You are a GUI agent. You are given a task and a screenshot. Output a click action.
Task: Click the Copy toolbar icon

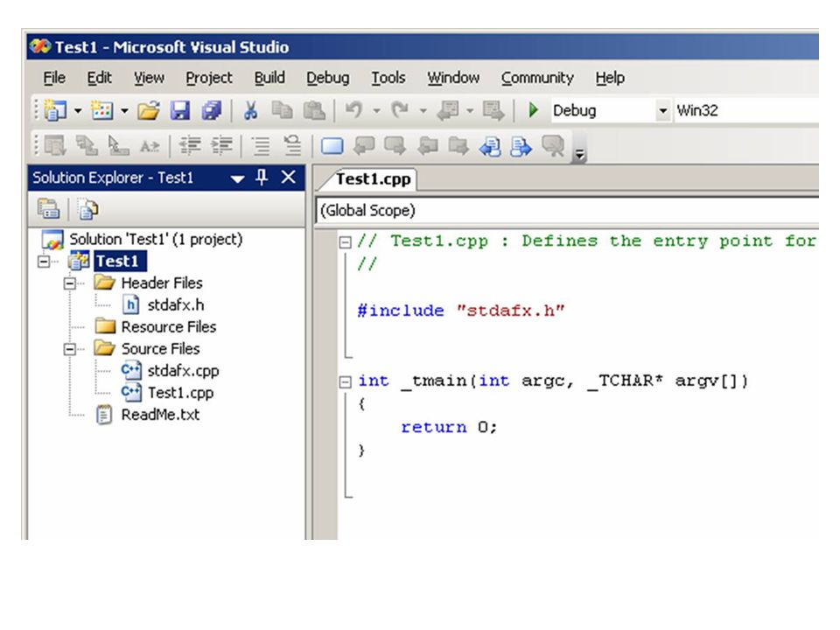tap(282, 110)
